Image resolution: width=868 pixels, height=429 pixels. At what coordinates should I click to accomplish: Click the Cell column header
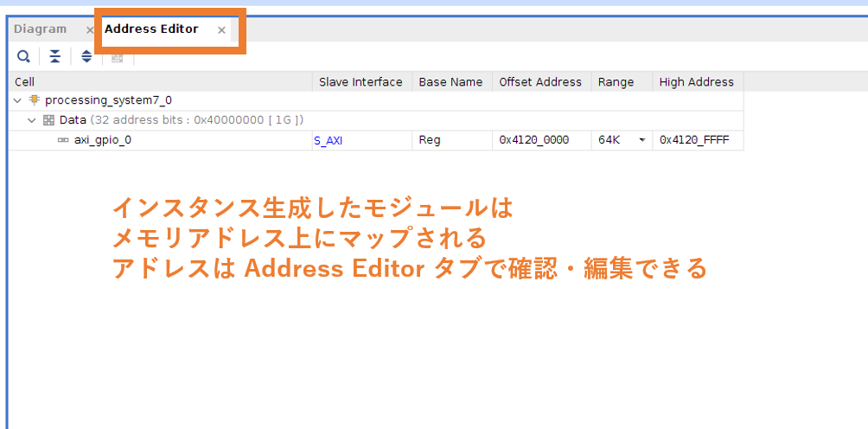pyautogui.click(x=161, y=82)
